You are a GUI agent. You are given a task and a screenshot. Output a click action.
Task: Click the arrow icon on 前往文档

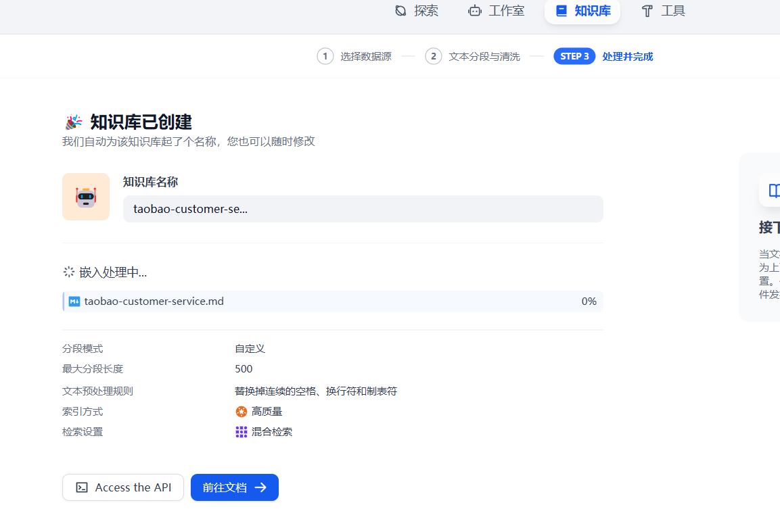pyautogui.click(x=260, y=488)
